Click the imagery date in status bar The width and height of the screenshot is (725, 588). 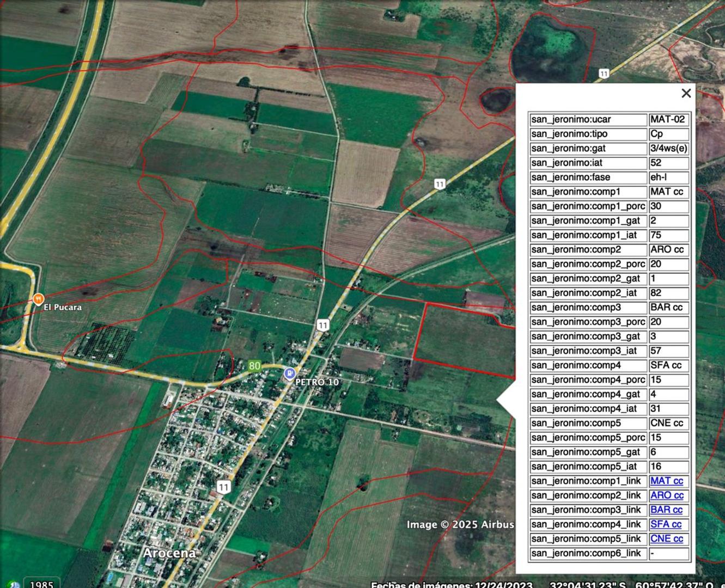(452, 585)
